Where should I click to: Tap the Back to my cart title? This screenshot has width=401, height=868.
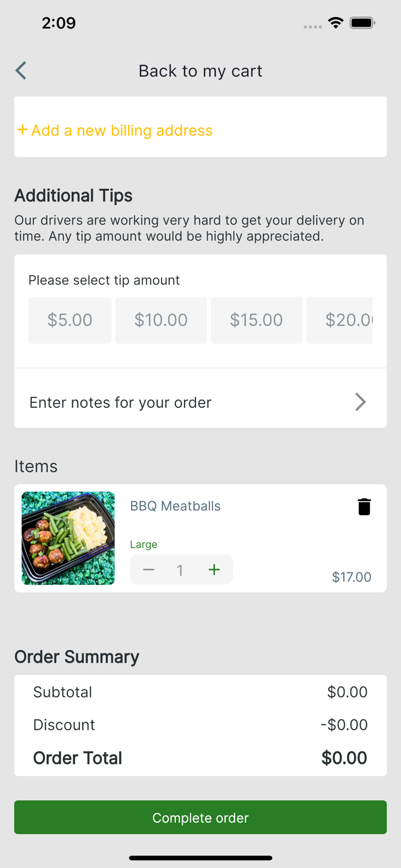tap(200, 70)
